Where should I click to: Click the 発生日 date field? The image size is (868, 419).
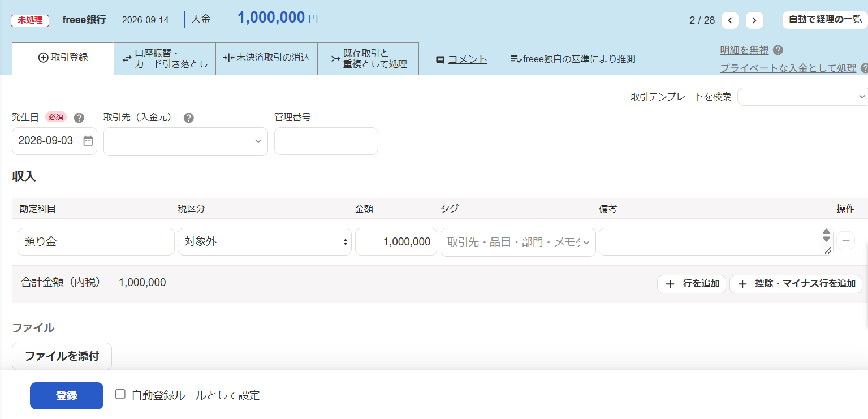point(54,141)
